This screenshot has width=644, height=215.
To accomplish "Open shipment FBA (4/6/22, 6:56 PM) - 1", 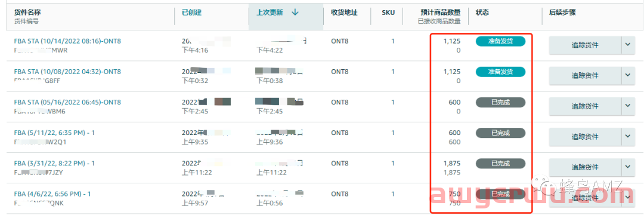I will pos(52,193).
